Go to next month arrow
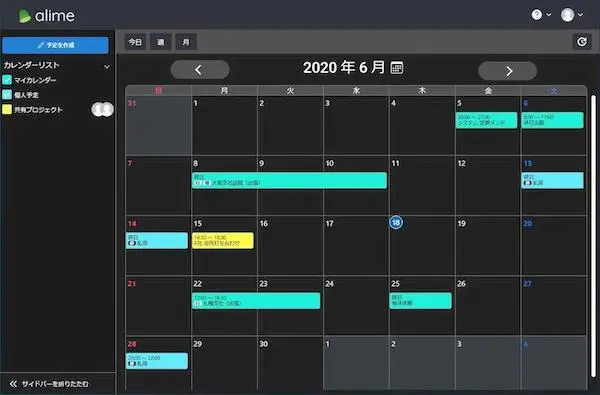 508,71
